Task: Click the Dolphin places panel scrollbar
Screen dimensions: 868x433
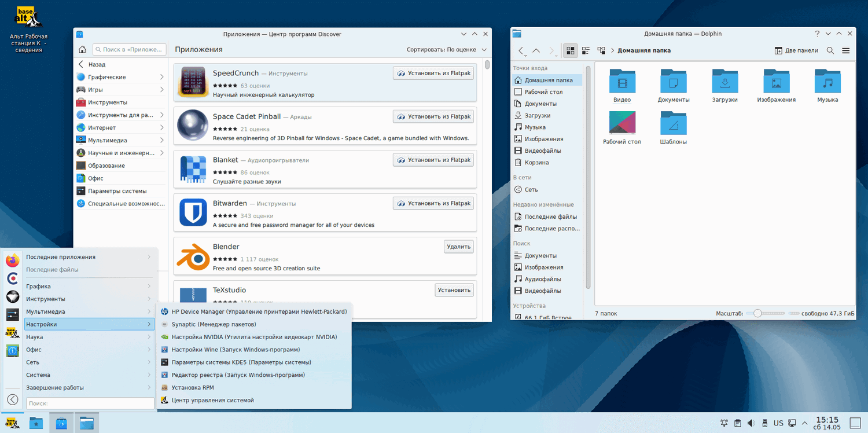Action: (589, 177)
